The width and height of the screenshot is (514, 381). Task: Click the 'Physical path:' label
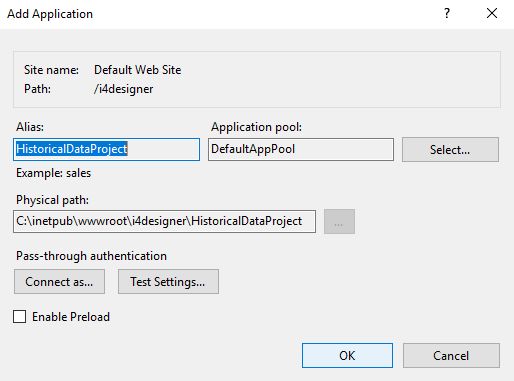[53, 200]
